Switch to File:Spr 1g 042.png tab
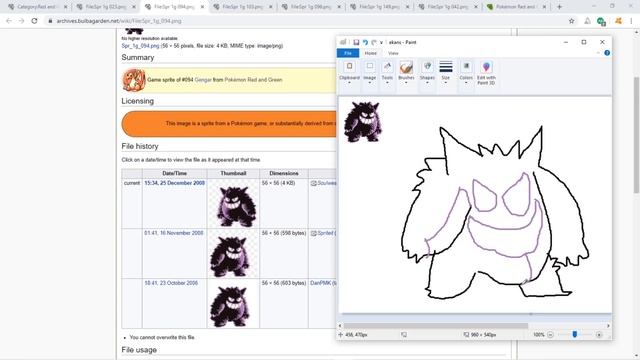 448,7
